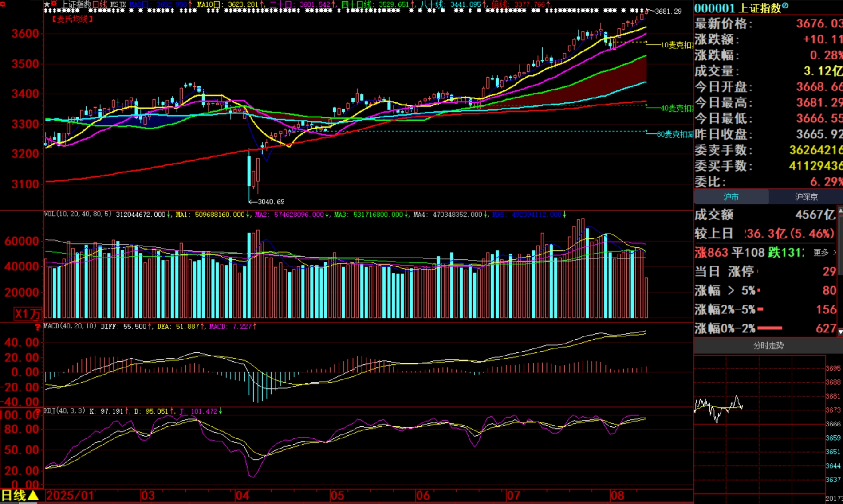The width and height of the screenshot is (843, 504).
Task: Click the 涨幅0%-2% red bar
Action: 769,328
